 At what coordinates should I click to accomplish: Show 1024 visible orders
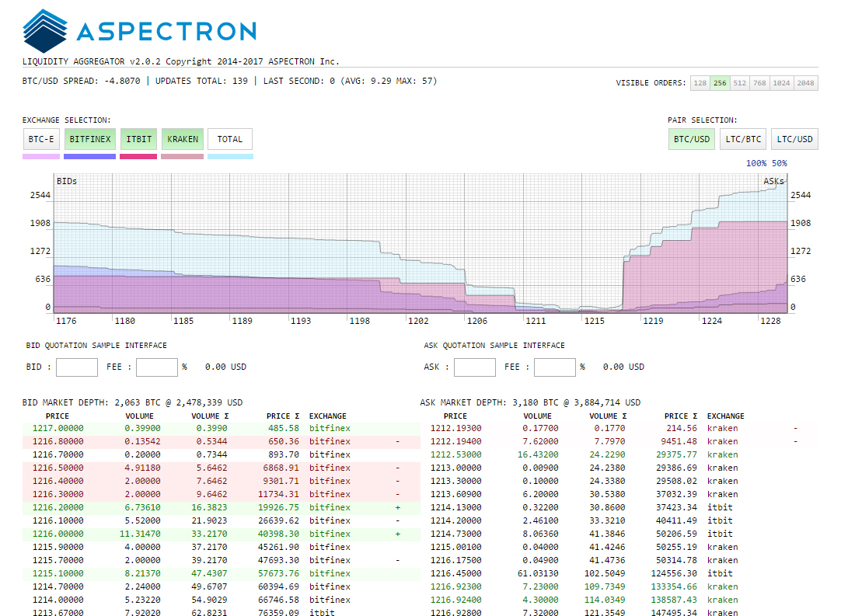[781, 83]
